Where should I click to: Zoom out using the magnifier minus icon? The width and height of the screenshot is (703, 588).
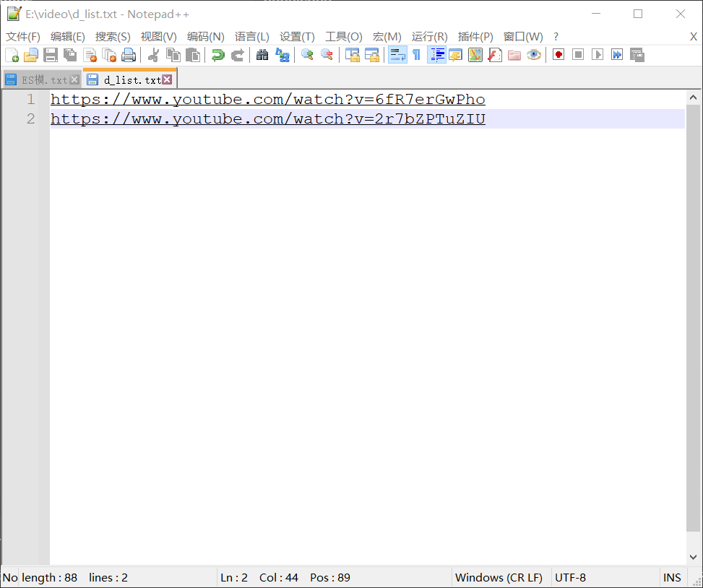tap(327, 55)
